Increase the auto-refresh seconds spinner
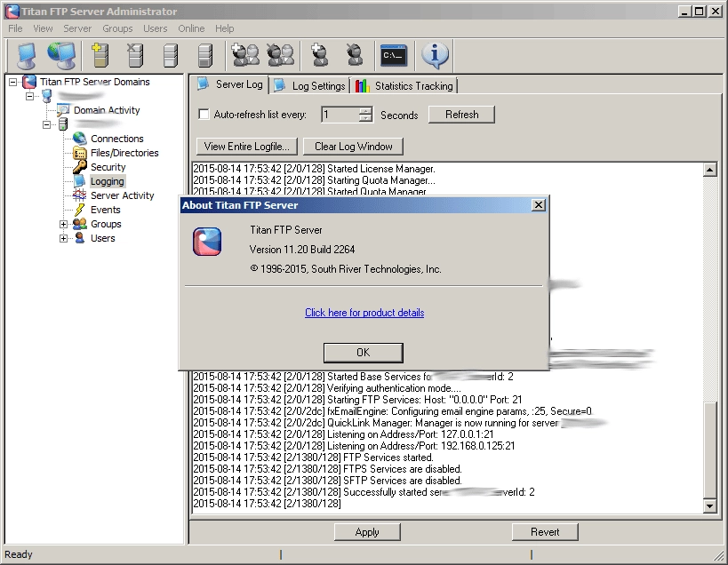728x565 pixels. [366, 110]
